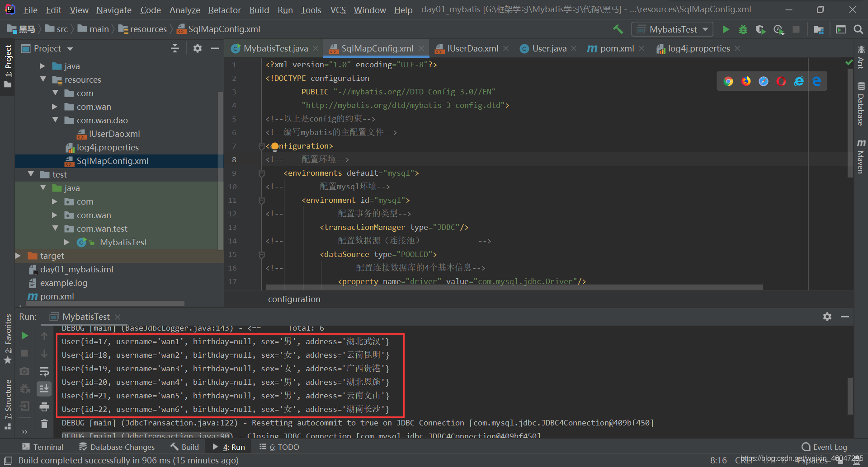Click the Search Everywhere magnifier icon
The width and height of the screenshot is (868, 467).
pyautogui.click(x=858, y=29)
